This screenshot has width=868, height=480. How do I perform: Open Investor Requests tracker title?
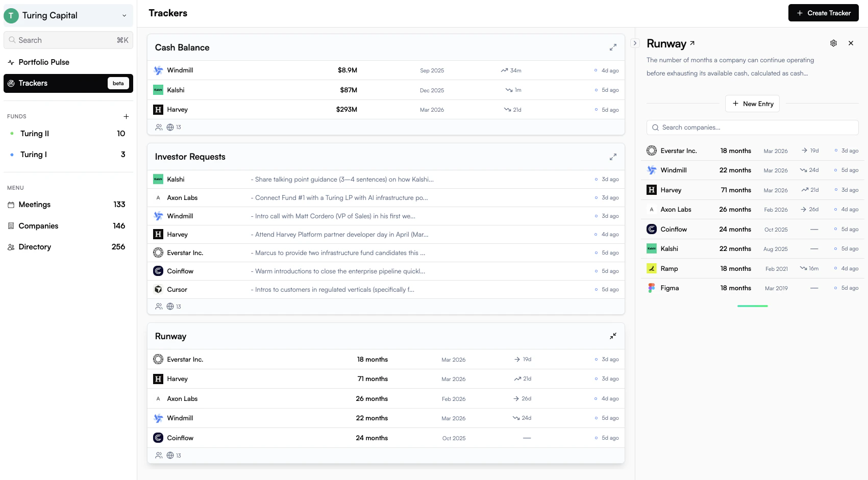[x=190, y=157]
